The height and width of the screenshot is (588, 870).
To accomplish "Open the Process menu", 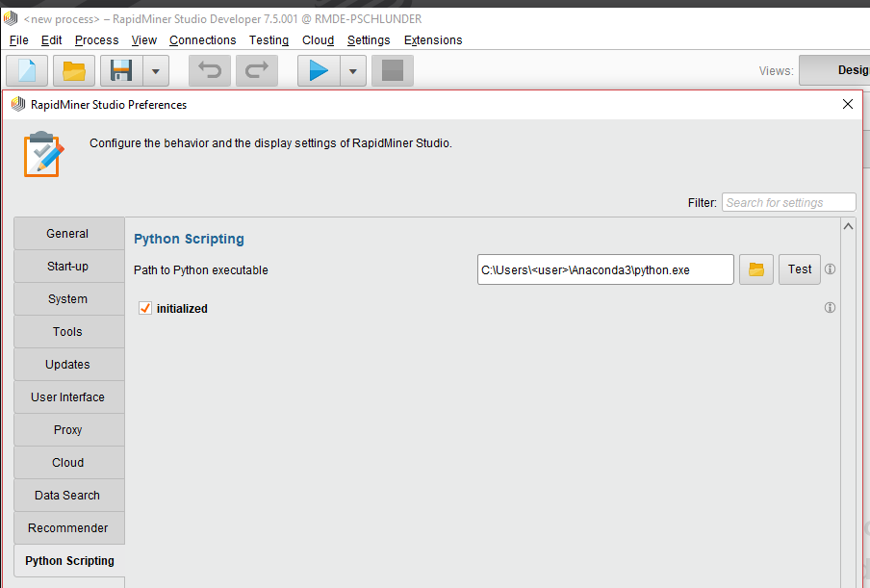I will coord(96,40).
